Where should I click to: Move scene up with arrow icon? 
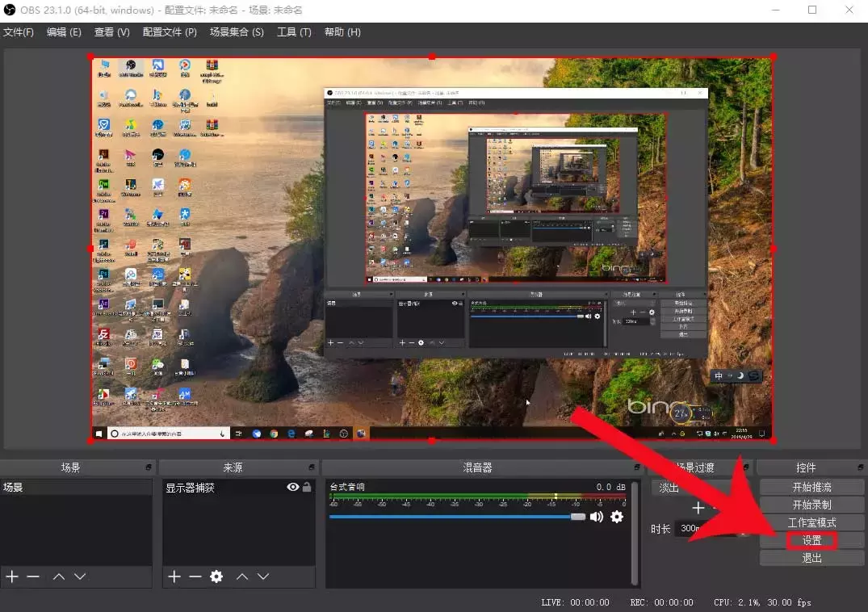click(59, 576)
